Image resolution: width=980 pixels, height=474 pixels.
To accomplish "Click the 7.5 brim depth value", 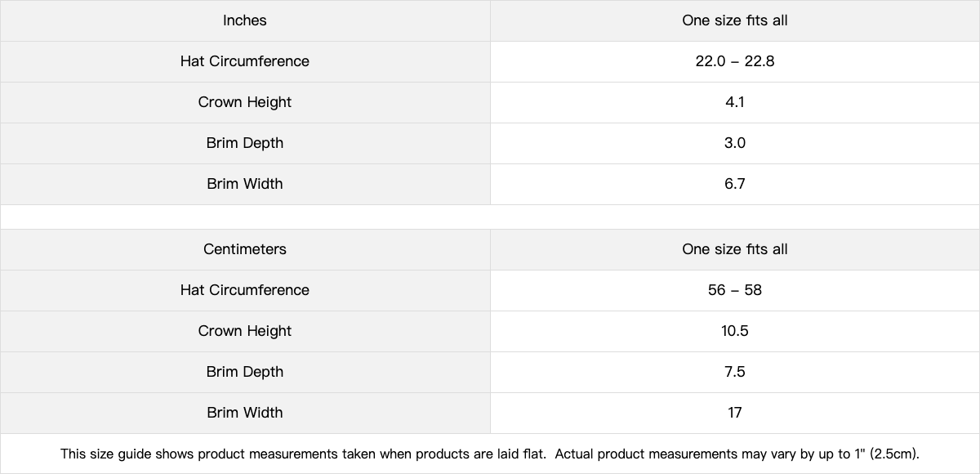I will [x=735, y=372].
